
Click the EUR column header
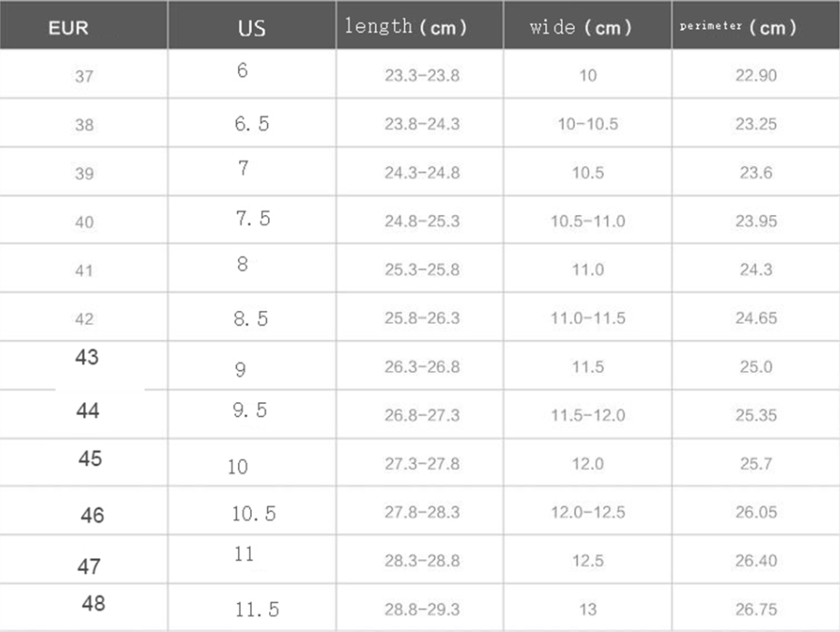[x=69, y=27]
